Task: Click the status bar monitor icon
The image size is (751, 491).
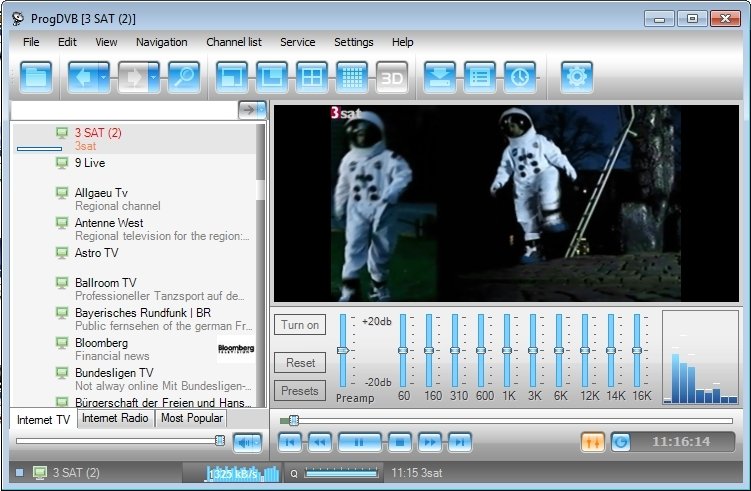Action: tap(40, 473)
